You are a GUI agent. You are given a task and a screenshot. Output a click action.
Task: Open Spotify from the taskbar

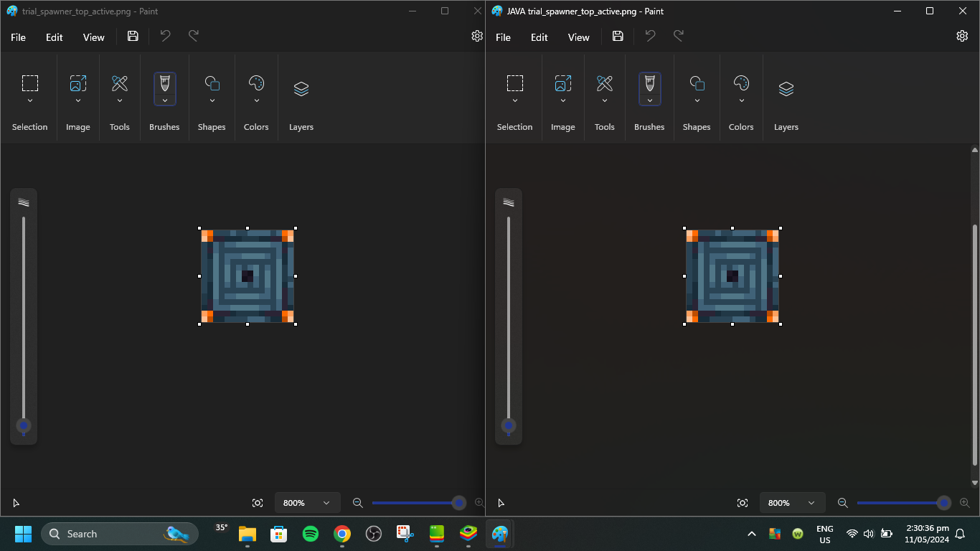(311, 534)
